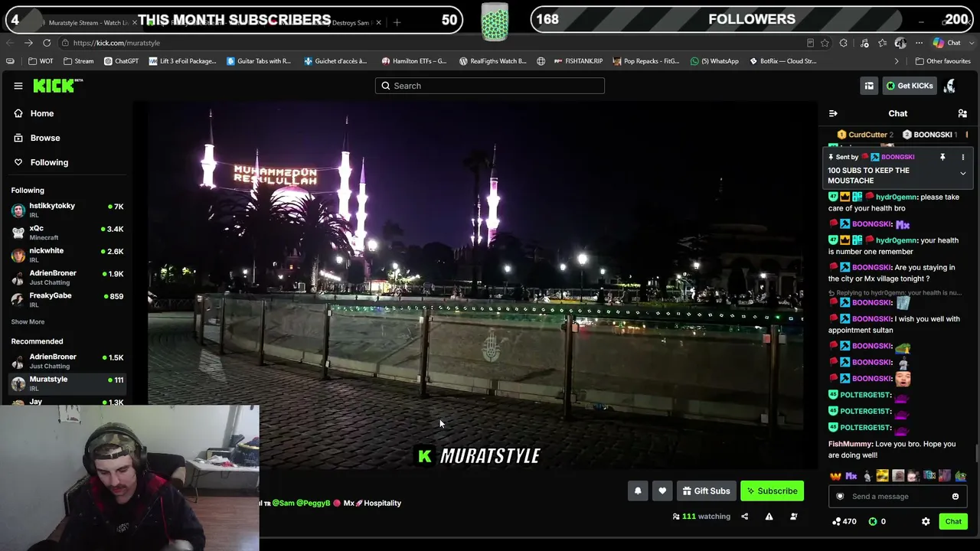
Task: Toggle stream notifications with the bell button
Action: coord(638,491)
